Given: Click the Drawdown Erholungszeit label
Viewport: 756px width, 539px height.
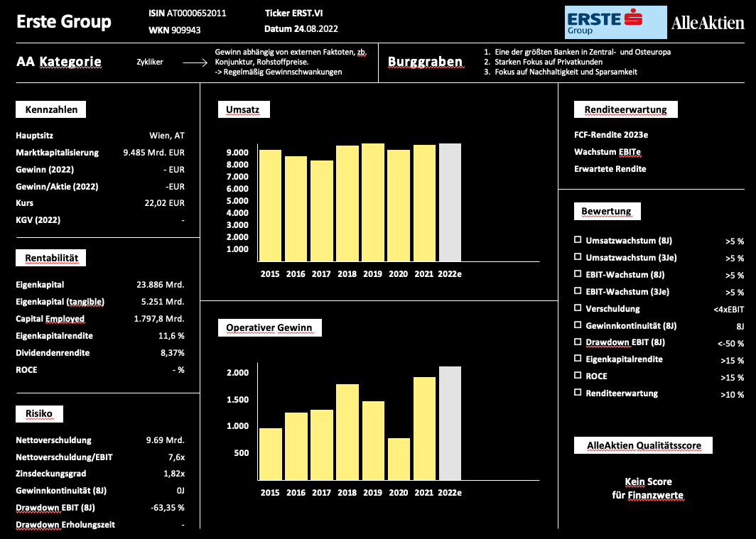Looking at the screenshot, I should (65, 525).
